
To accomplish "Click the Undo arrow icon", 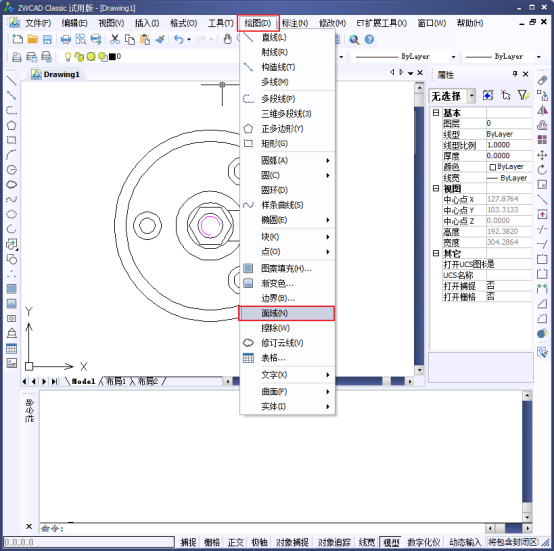I will click(178, 39).
